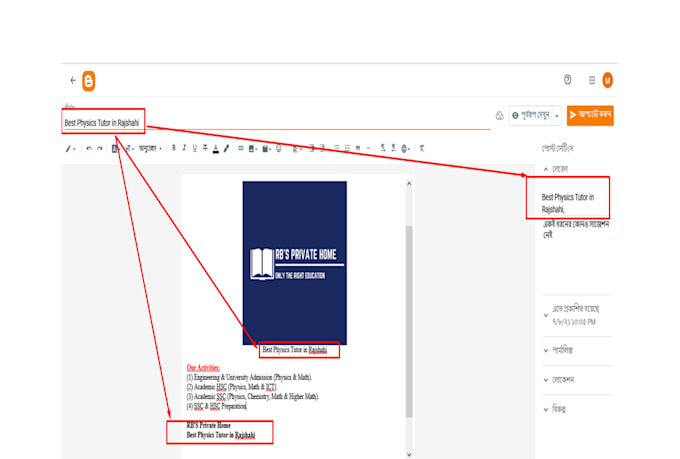
Task: Click the editor scrollbar up arrow
Action: [x=409, y=184]
